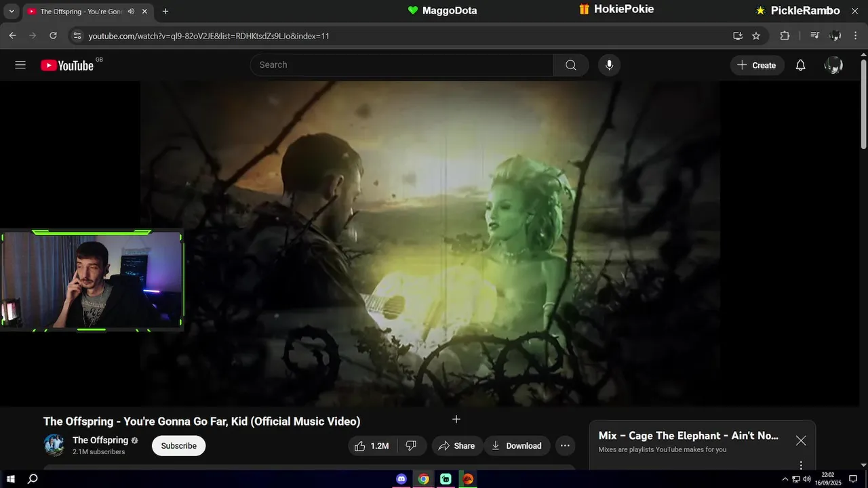Dislike the video with thumbs down
This screenshot has height=488, width=868.
tap(411, 445)
